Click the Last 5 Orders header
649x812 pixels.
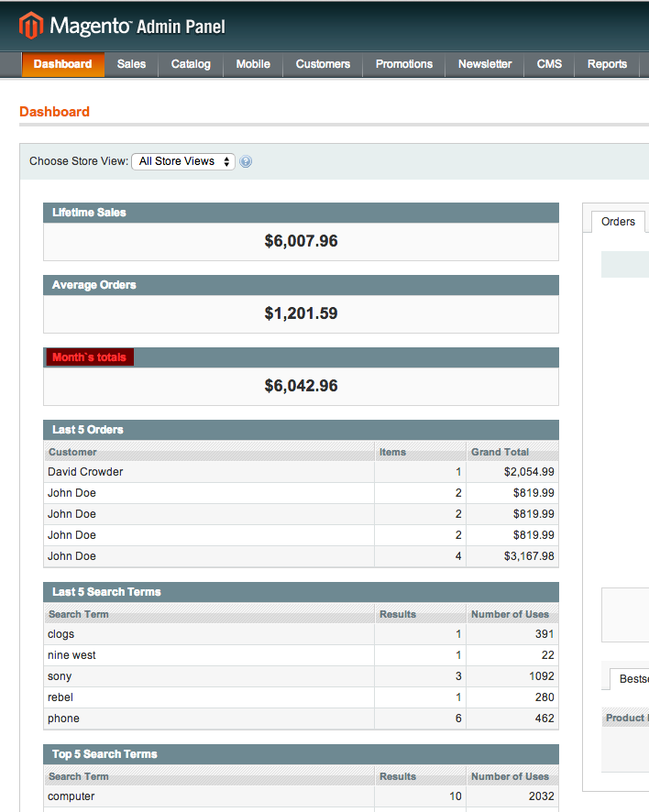click(x=301, y=430)
